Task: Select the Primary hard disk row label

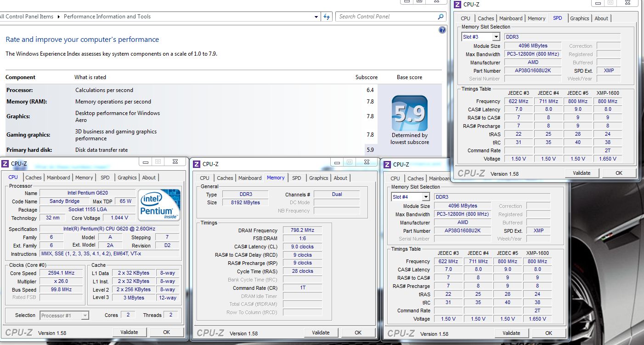Action: tap(29, 150)
